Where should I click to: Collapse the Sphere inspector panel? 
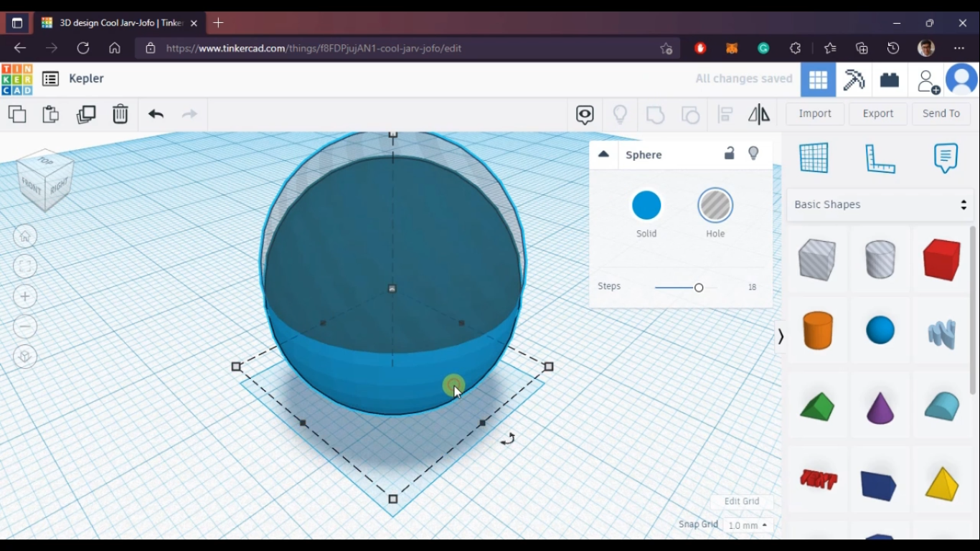coord(603,154)
